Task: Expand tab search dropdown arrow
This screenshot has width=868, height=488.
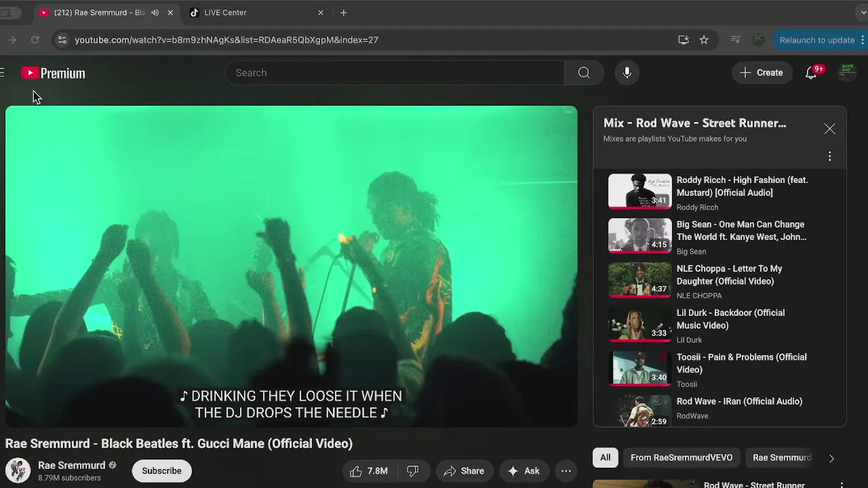Action: click(863, 12)
